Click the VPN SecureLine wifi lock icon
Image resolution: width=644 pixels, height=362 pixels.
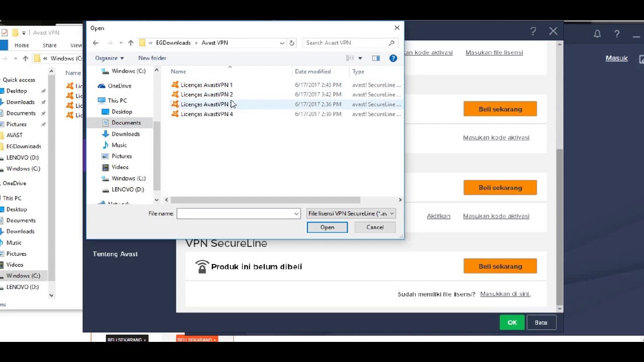click(202, 266)
